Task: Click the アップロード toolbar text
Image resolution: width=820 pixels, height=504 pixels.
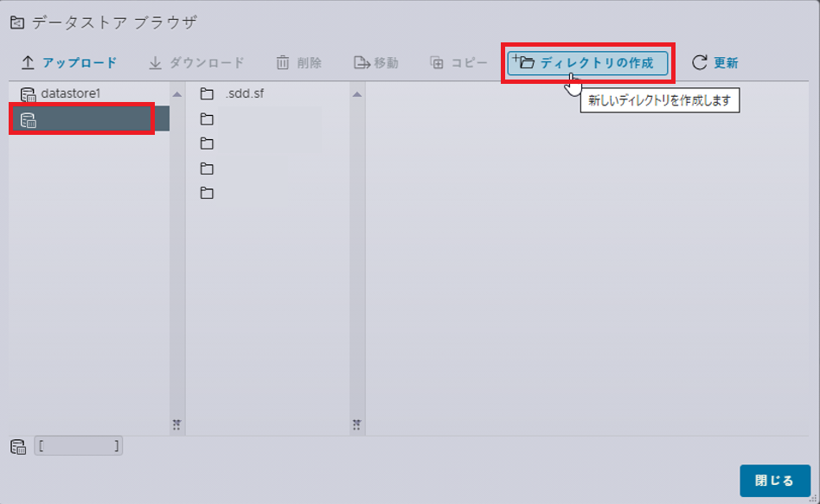Action: (x=80, y=63)
